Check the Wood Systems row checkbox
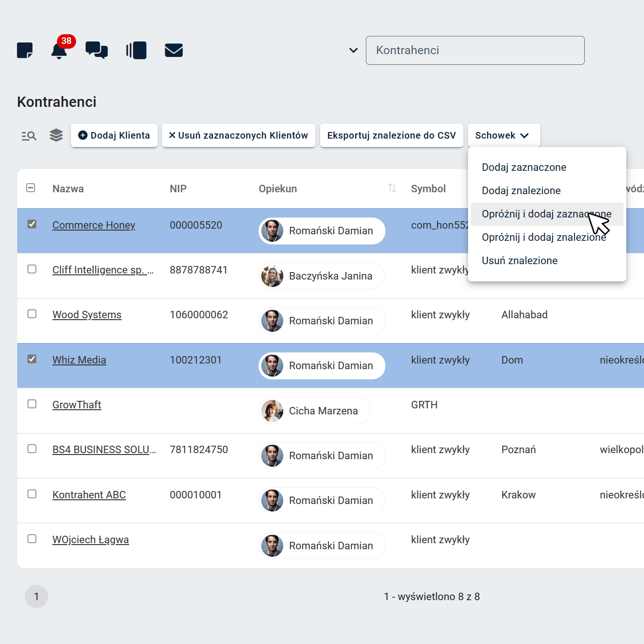This screenshot has width=644, height=644. (32, 314)
